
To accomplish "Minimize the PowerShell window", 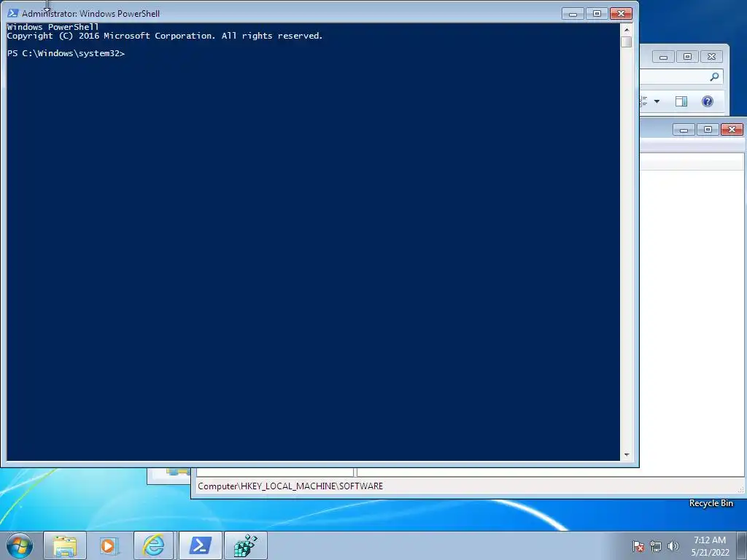I will point(573,14).
